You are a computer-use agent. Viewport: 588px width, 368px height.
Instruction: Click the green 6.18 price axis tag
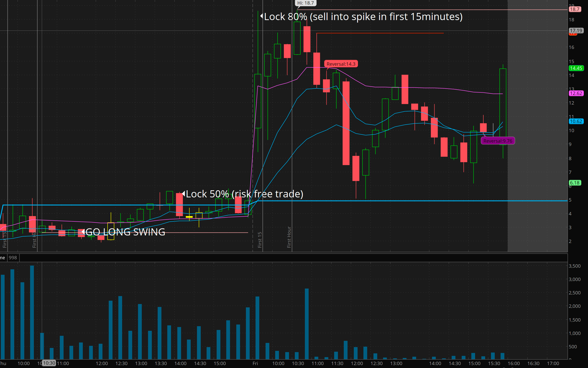575,183
